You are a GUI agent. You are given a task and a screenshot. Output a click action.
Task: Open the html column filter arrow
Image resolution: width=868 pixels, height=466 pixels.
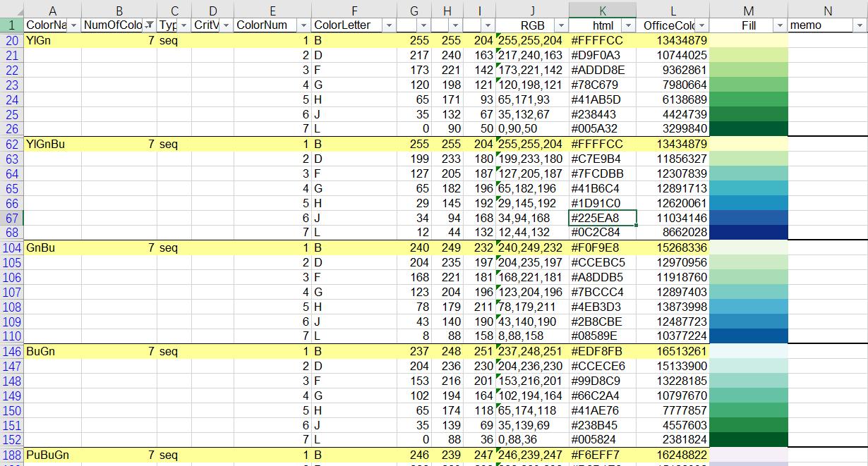pyautogui.click(x=628, y=25)
